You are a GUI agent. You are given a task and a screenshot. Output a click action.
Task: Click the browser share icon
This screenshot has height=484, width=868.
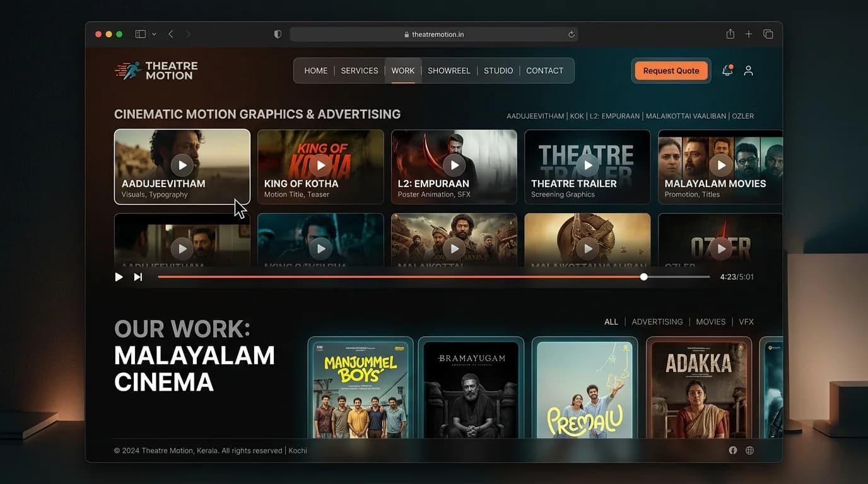730,34
